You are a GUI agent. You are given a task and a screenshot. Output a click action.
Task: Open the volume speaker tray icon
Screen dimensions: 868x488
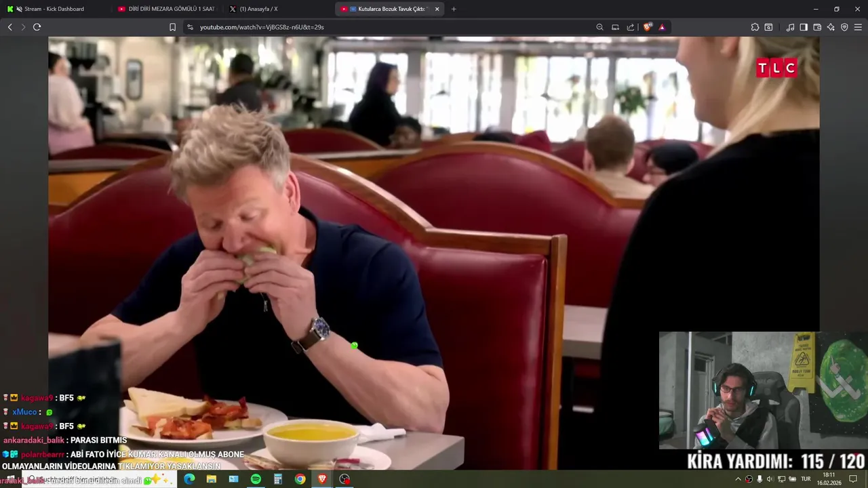[770, 479]
